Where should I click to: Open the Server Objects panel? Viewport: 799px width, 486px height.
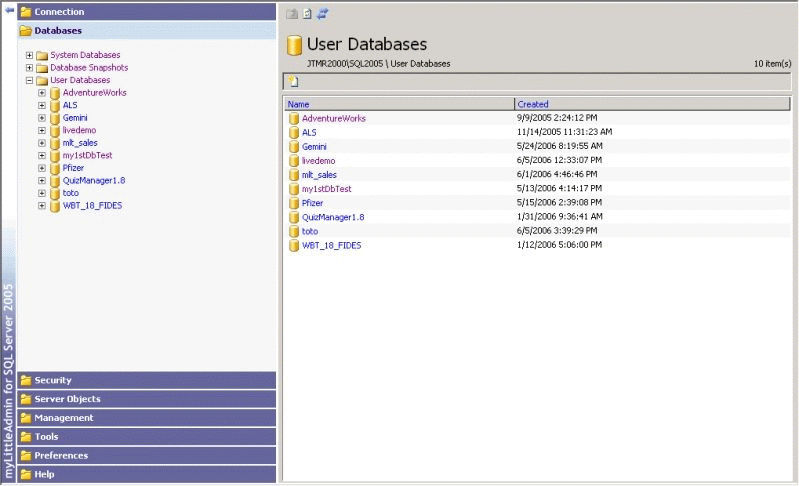click(147, 399)
